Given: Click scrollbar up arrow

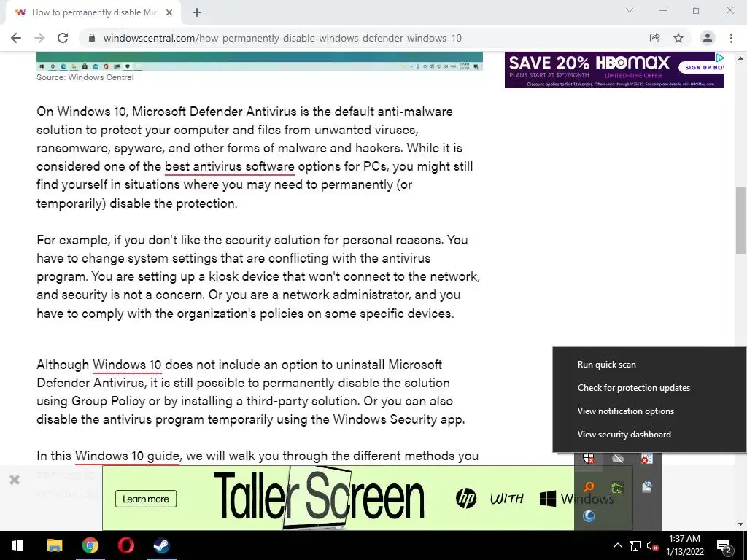Looking at the screenshot, I should (740, 58).
